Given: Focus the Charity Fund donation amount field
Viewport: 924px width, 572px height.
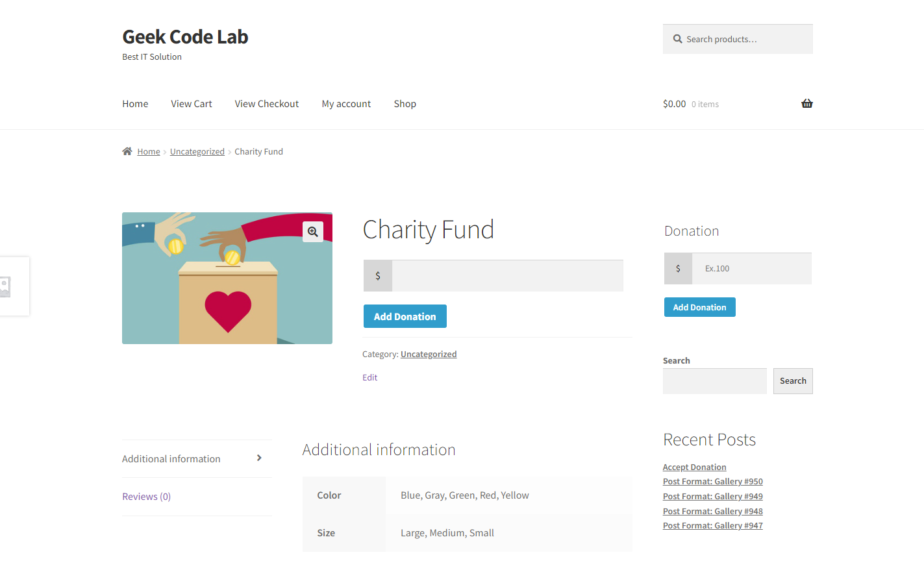Looking at the screenshot, I should [508, 276].
